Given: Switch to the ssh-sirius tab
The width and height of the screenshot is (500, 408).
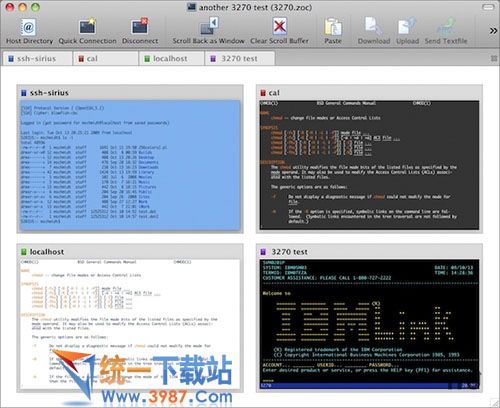Looking at the screenshot, I should point(37,59).
